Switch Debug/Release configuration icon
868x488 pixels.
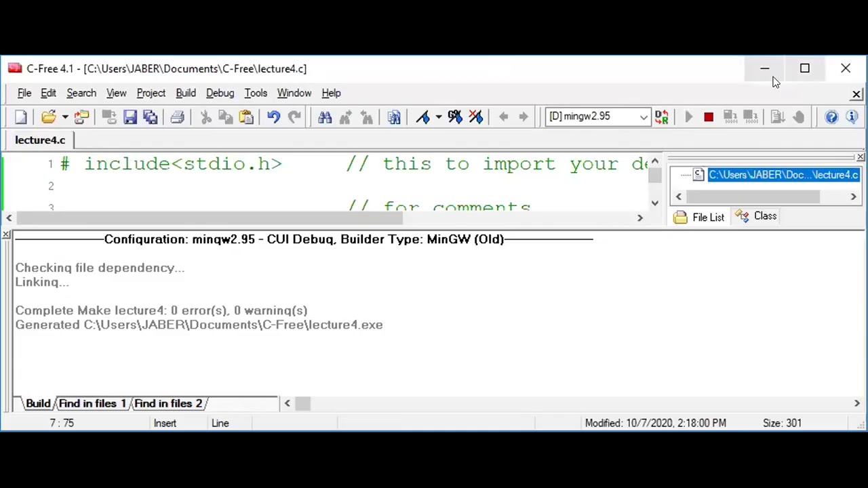point(662,117)
